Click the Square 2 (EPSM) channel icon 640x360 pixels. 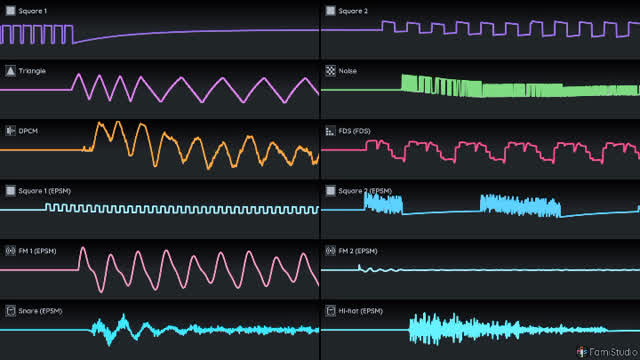coord(330,191)
